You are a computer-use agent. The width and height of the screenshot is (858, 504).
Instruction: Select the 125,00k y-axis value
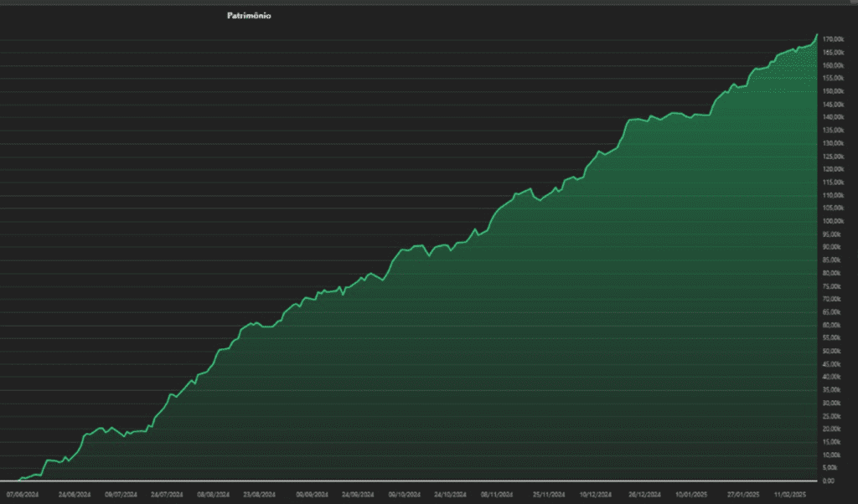833,156
